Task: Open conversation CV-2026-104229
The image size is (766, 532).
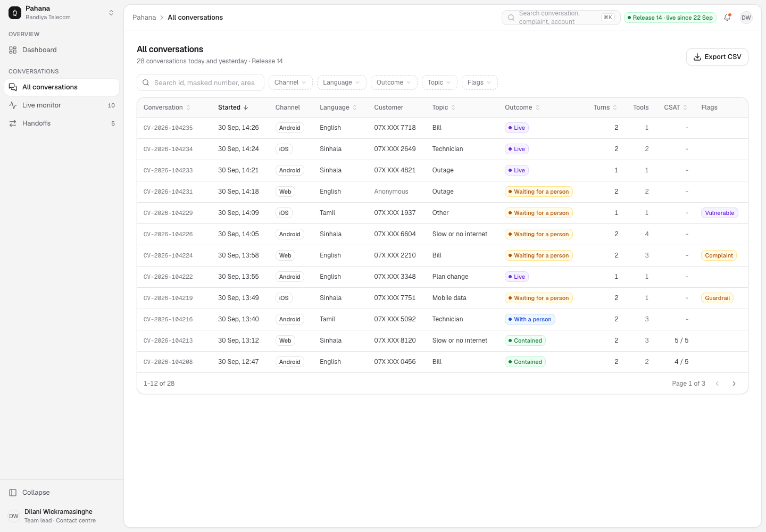Action: point(443,213)
